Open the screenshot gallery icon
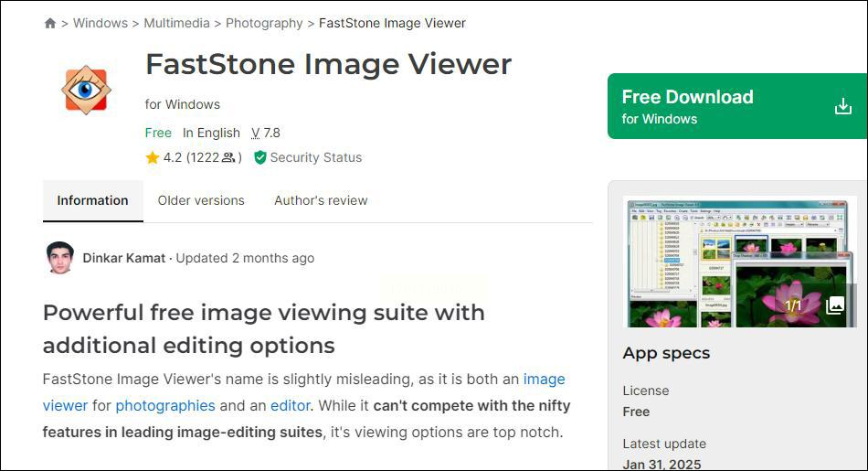The height and width of the screenshot is (471, 868). 834,305
